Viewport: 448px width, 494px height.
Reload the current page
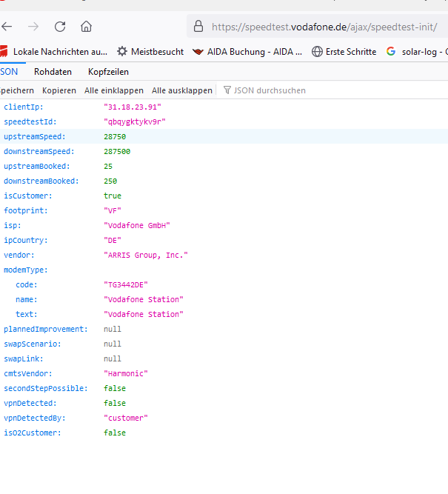click(x=60, y=27)
